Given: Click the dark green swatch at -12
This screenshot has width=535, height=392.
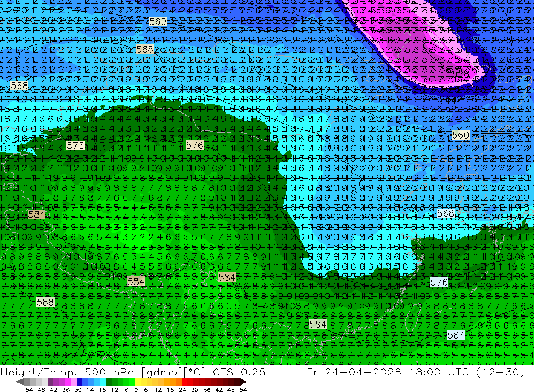Looking at the screenshot, I should coord(109,382).
